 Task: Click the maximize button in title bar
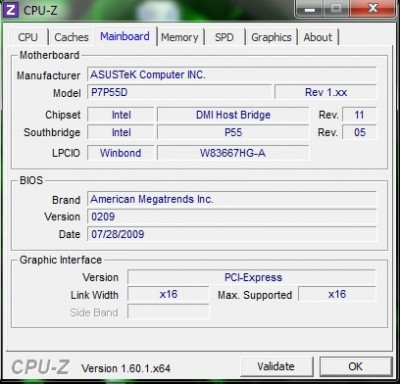tap(336, 9)
